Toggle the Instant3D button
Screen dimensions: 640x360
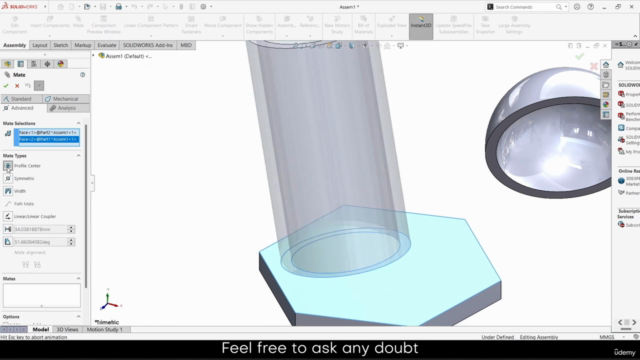click(421, 26)
